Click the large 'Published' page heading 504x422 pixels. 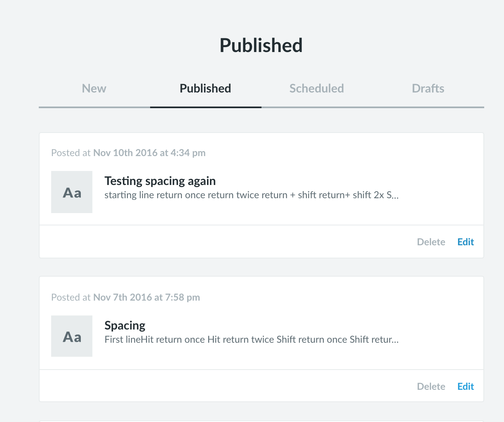pyautogui.click(x=261, y=45)
